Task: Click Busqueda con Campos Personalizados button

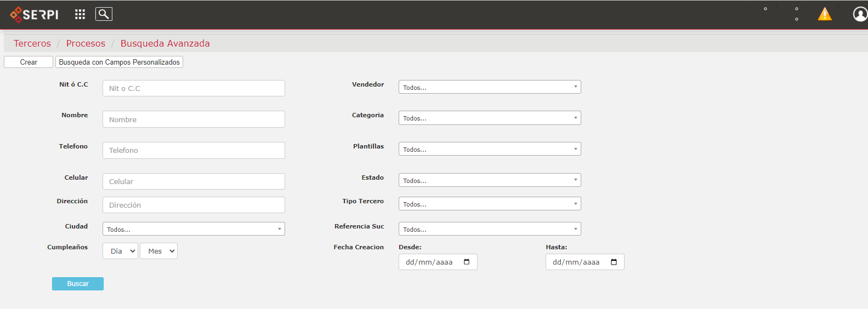Action: 119,62
